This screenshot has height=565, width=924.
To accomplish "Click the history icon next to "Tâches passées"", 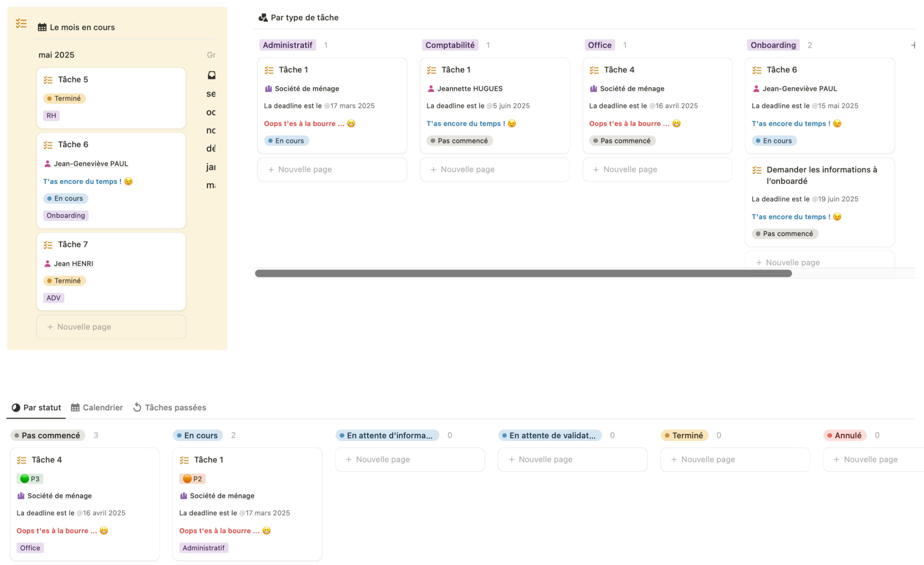I will [x=136, y=407].
